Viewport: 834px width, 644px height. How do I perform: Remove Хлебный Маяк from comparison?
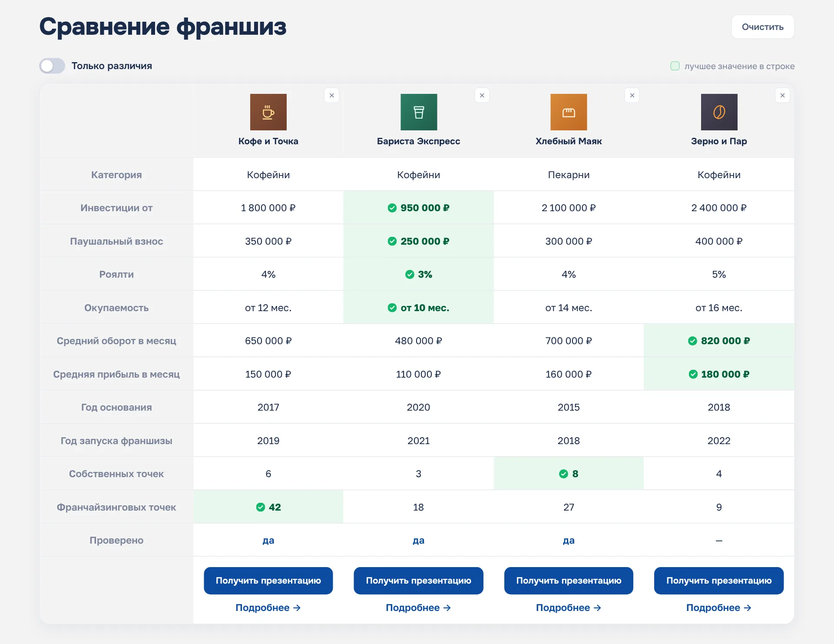coord(632,96)
